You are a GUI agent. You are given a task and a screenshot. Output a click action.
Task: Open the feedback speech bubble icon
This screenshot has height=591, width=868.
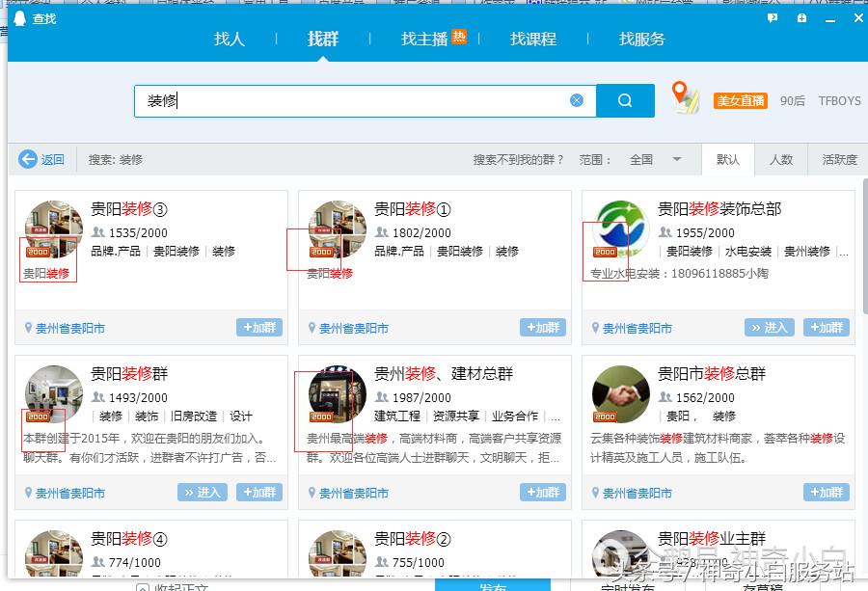[x=773, y=18]
